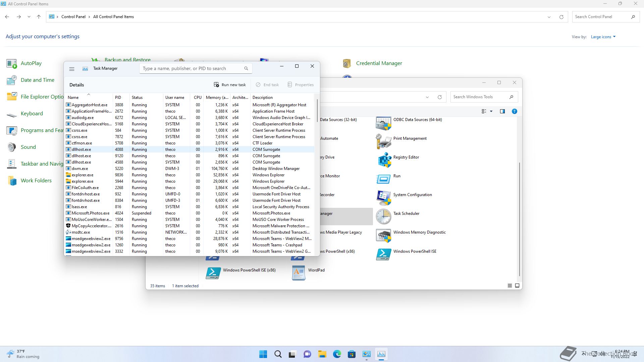Open Windows Memory Diagnostic
The width and height of the screenshot is (644, 362).
click(411, 235)
